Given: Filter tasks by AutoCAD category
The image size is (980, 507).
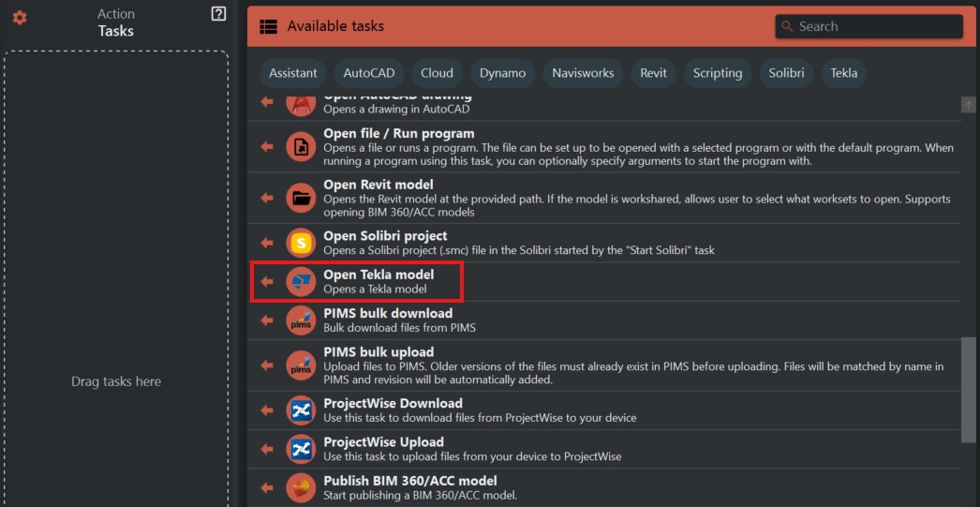Looking at the screenshot, I should (369, 73).
